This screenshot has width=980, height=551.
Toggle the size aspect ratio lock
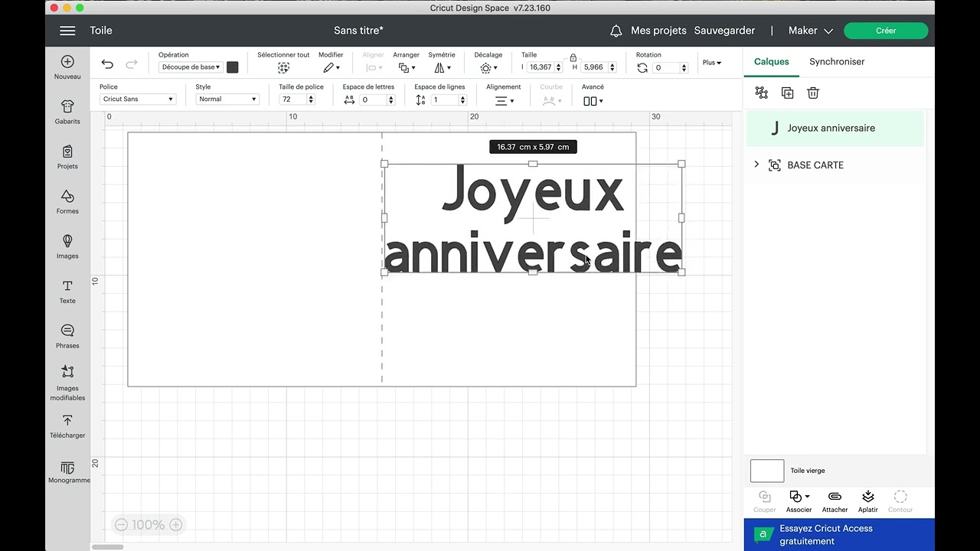(573, 57)
